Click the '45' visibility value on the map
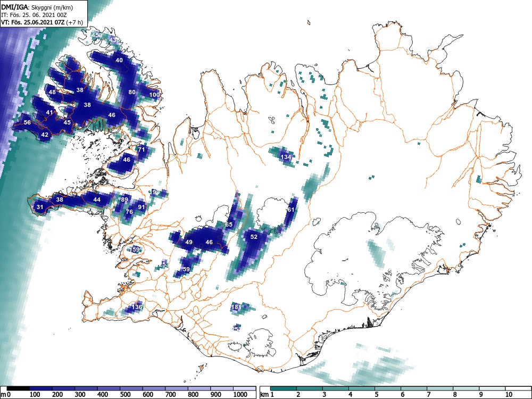The height and width of the screenshot is (399, 532). pos(67,122)
